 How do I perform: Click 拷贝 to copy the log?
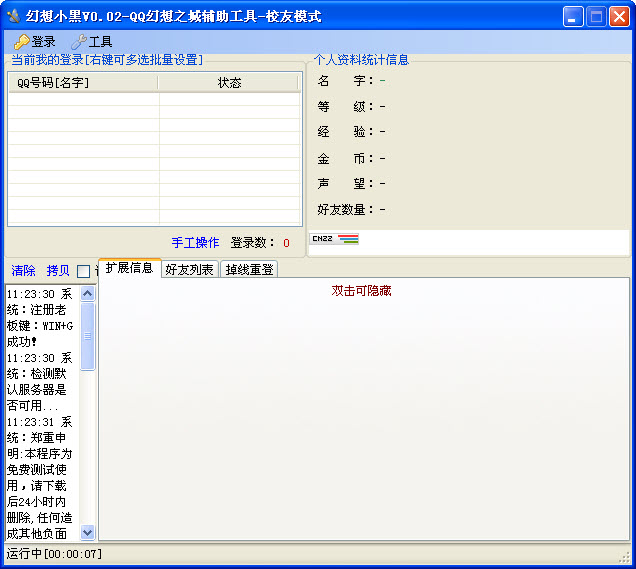pos(58,271)
